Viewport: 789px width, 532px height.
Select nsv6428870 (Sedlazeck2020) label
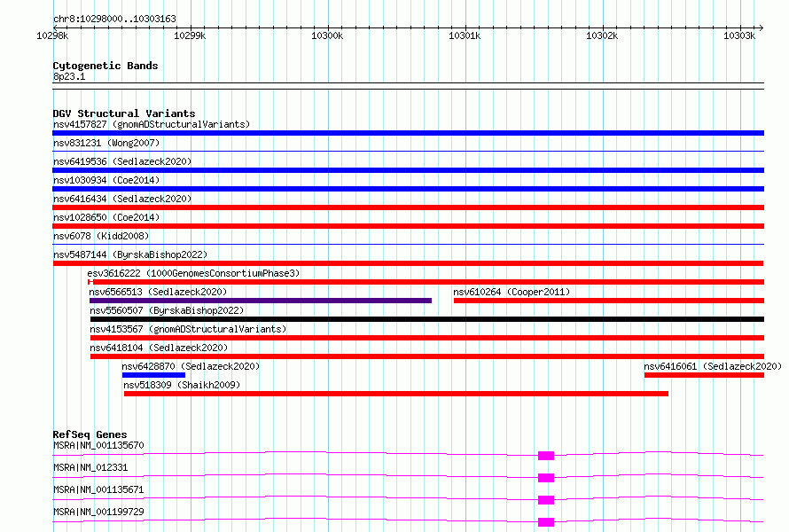click(x=191, y=366)
